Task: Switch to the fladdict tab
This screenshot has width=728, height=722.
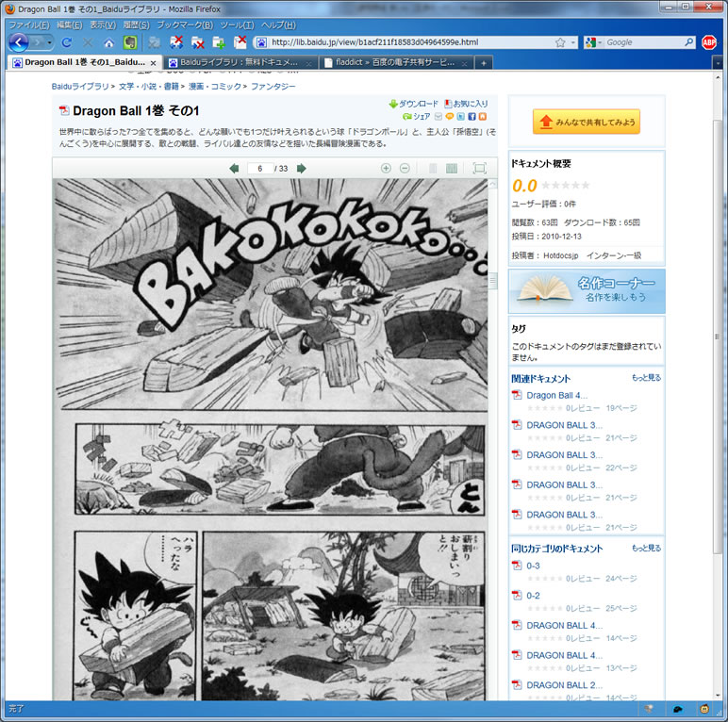Action: click(x=395, y=62)
